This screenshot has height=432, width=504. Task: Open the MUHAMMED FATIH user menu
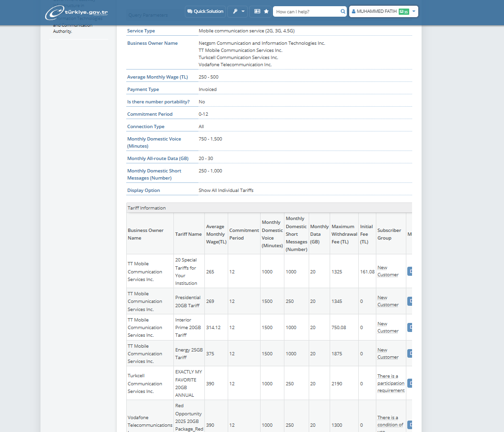(383, 11)
